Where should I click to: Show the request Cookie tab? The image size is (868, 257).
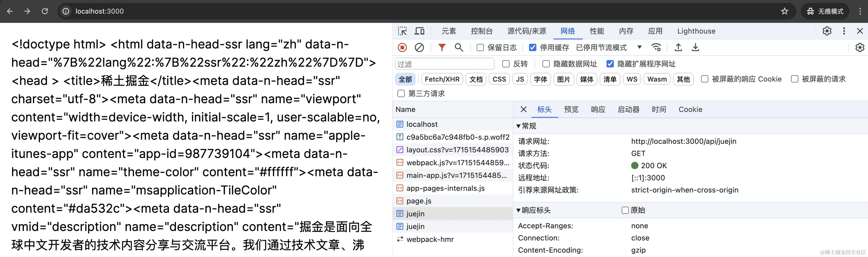pos(690,109)
